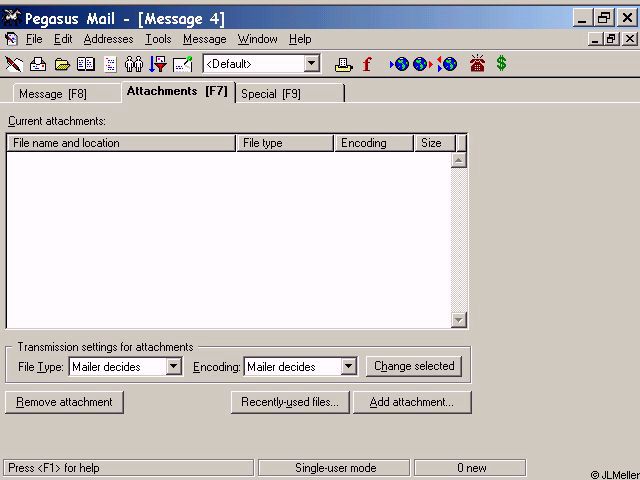Image resolution: width=640 pixels, height=480 pixels.
Task: Click the Pegasus document icon left of File
Action: coord(11,39)
